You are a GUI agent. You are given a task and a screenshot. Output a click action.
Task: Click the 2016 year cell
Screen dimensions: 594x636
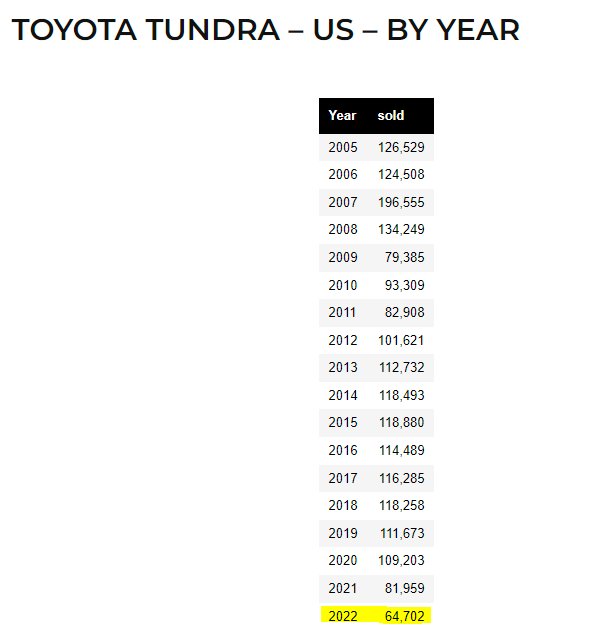[x=343, y=450]
